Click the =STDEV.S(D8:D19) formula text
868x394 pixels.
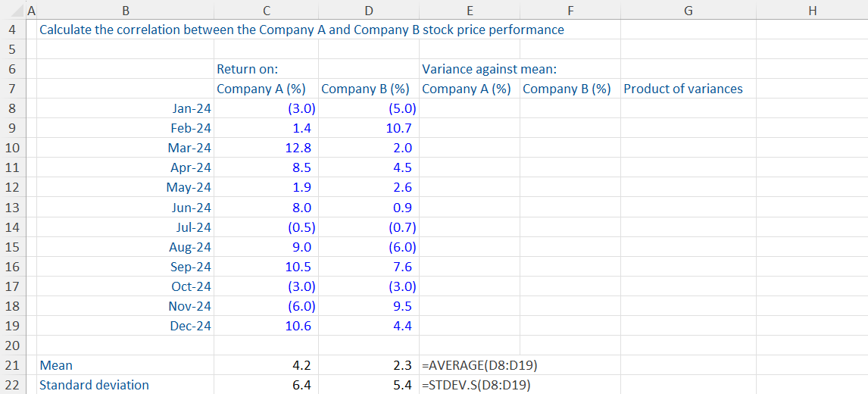coord(476,385)
